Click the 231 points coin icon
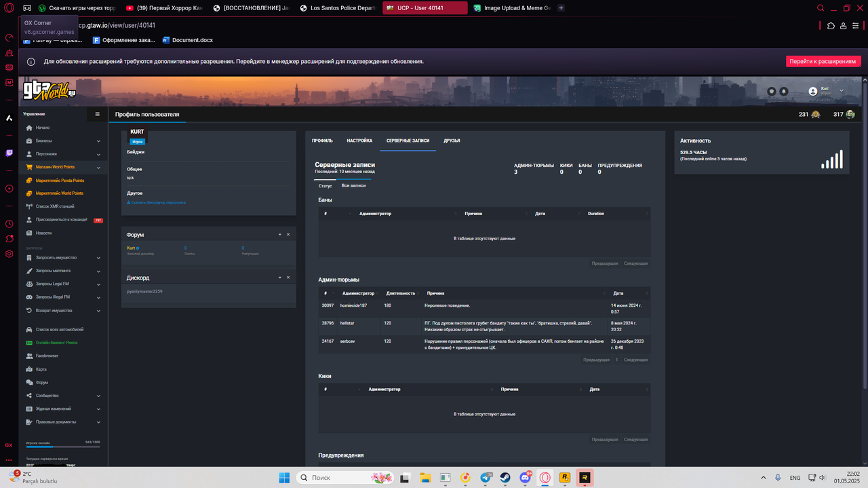The image size is (868, 488). [816, 114]
